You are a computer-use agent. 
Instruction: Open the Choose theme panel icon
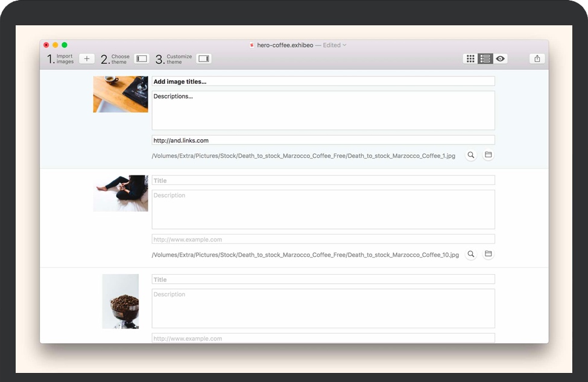click(142, 58)
